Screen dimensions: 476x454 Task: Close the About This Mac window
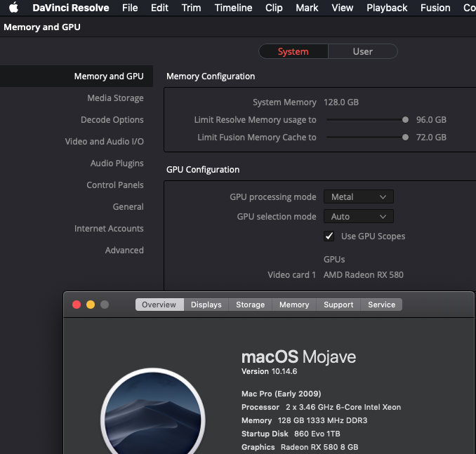point(77,305)
